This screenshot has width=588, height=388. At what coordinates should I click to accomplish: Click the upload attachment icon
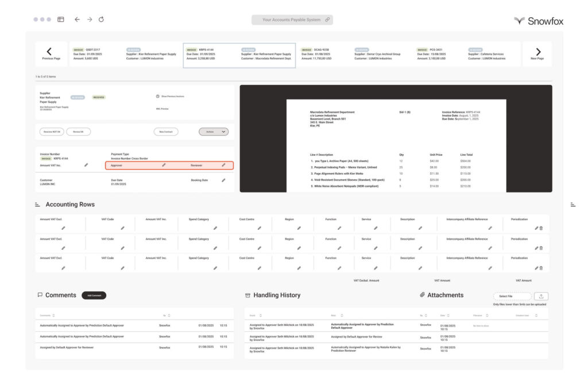[540, 296]
